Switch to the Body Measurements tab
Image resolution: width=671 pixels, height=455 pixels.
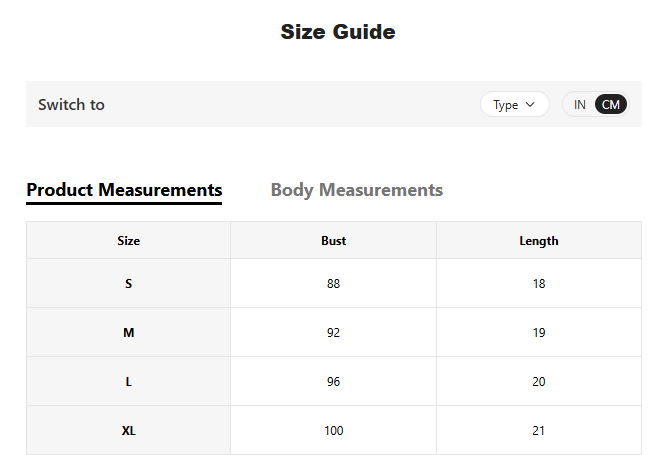pos(356,190)
